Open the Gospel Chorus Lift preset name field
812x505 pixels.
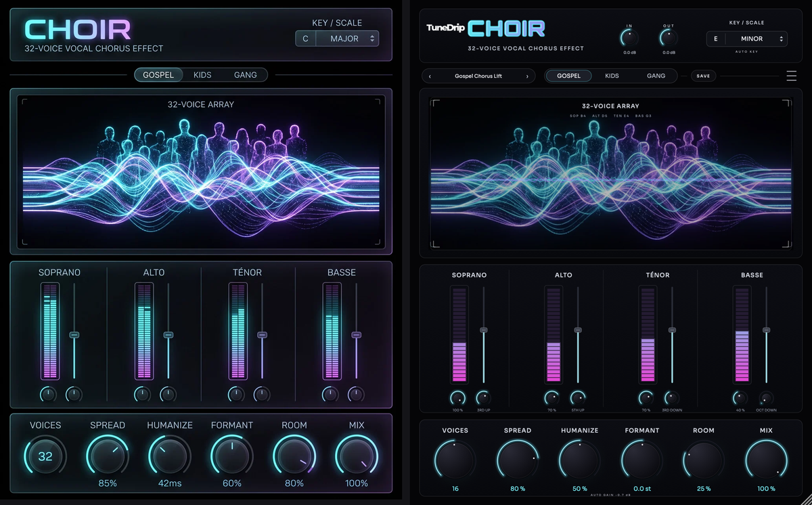[478, 76]
